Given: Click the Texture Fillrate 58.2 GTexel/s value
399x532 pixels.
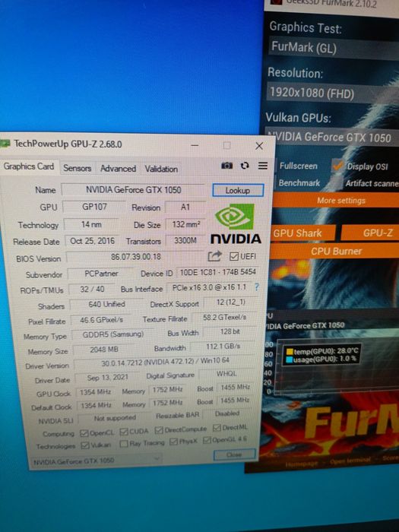Looking at the screenshot, I should coord(225,317).
